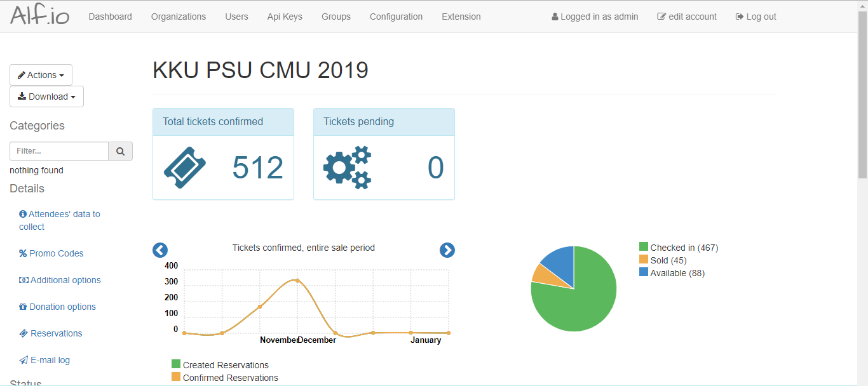
Task: Click the gears icon on Tickets pending card
Action: click(347, 167)
